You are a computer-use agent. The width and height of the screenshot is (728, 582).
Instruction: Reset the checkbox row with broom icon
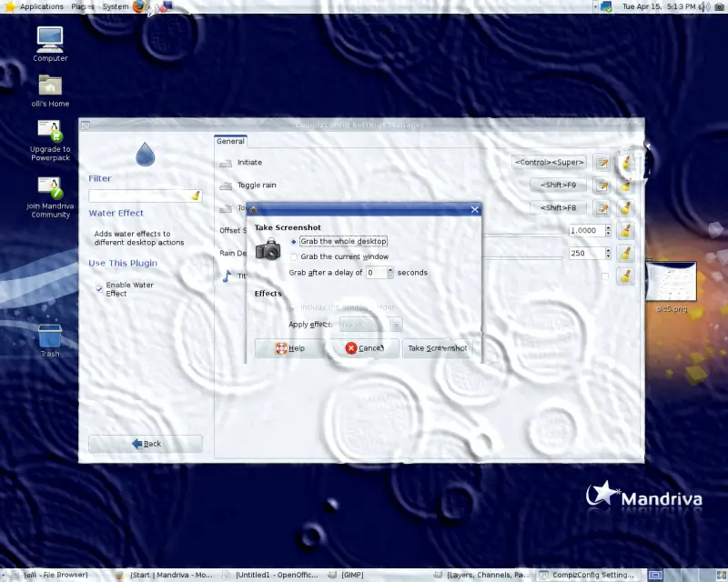tap(626, 276)
